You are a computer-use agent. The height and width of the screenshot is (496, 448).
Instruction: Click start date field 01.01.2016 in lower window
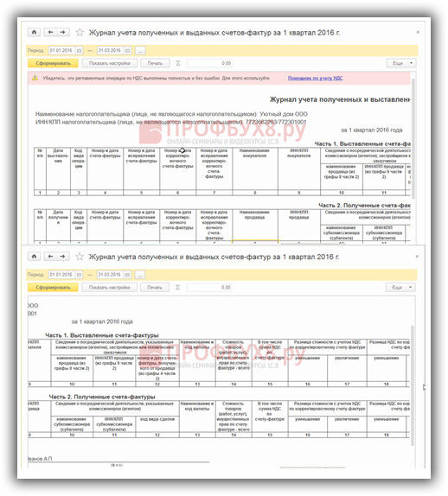tap(62, 275)
